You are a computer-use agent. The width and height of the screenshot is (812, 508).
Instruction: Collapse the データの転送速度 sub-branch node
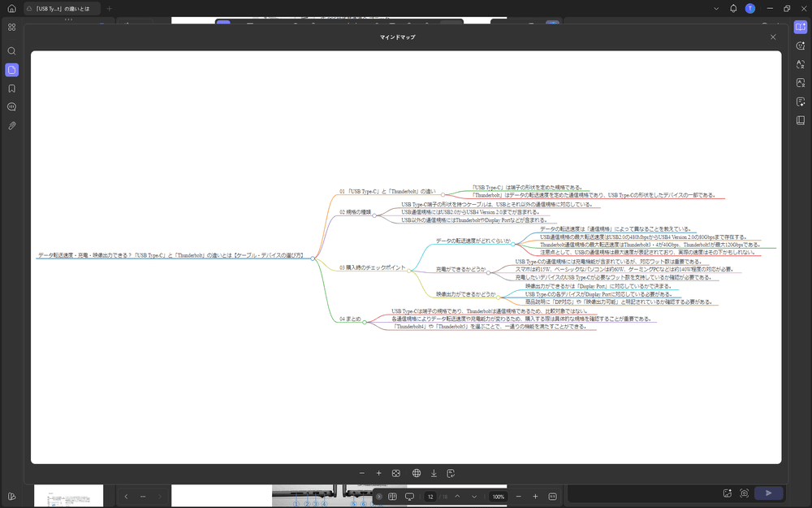513,243
